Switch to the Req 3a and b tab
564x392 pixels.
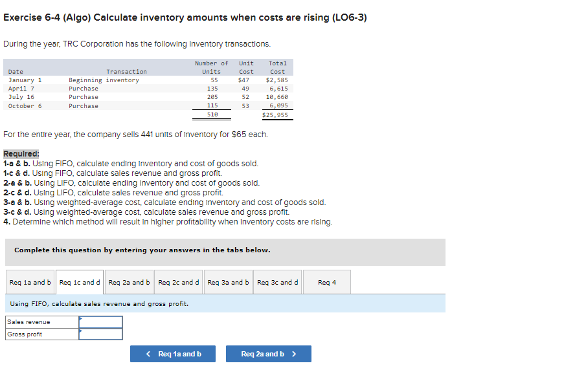point(228,281)
